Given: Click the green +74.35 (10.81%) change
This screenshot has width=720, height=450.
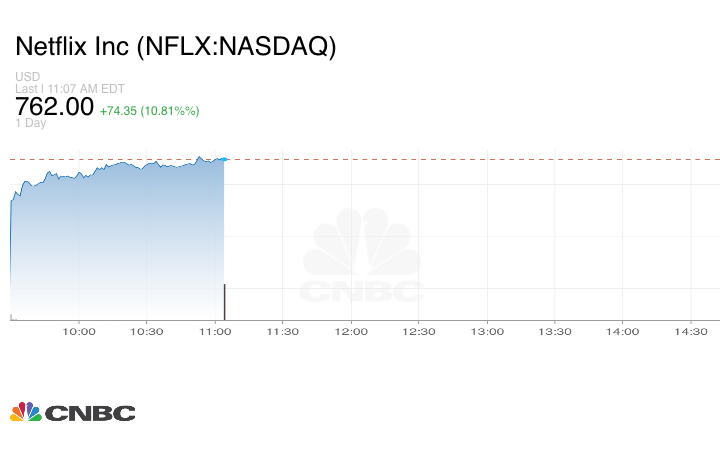Looking at the screenshot, I should [149, 110].
